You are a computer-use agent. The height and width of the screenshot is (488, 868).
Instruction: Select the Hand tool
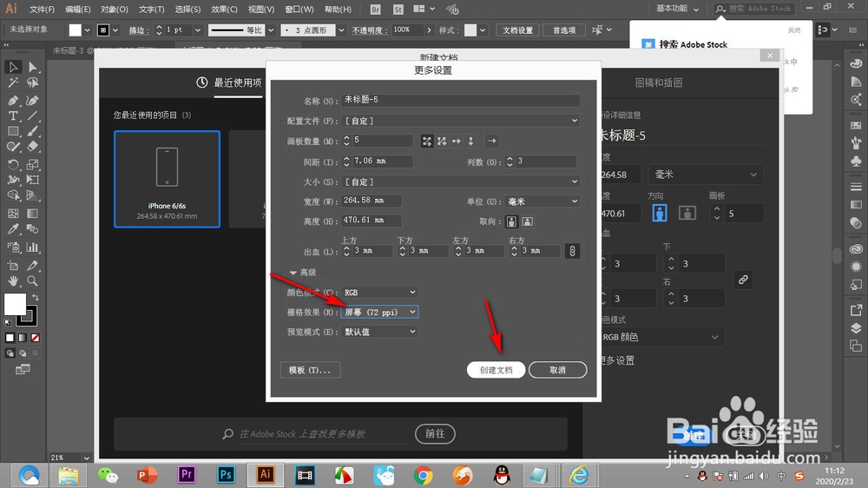click(x=13, y=280)
